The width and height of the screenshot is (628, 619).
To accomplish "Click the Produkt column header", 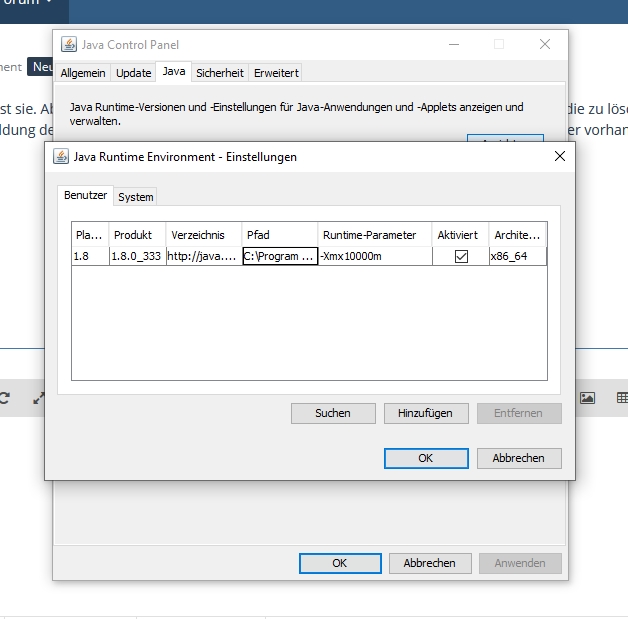I will (x=137, y=235).
